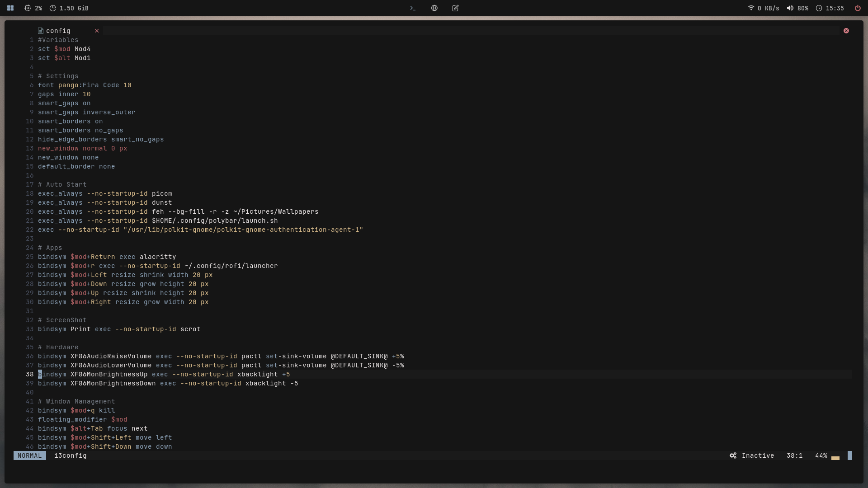Viewport: 868px width, 488px height.
Task: Click the yellow scroll progress bar in the statusline
Action: [x=835, y=458]
